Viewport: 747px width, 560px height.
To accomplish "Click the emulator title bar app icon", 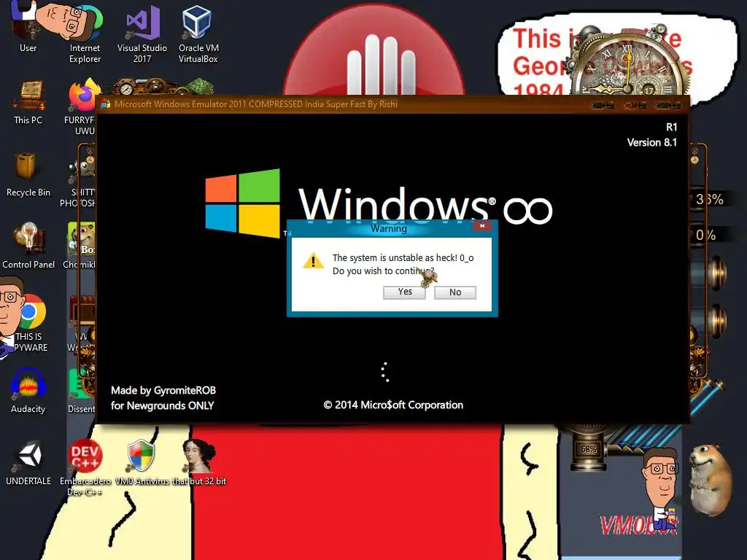I will point(106,104).
